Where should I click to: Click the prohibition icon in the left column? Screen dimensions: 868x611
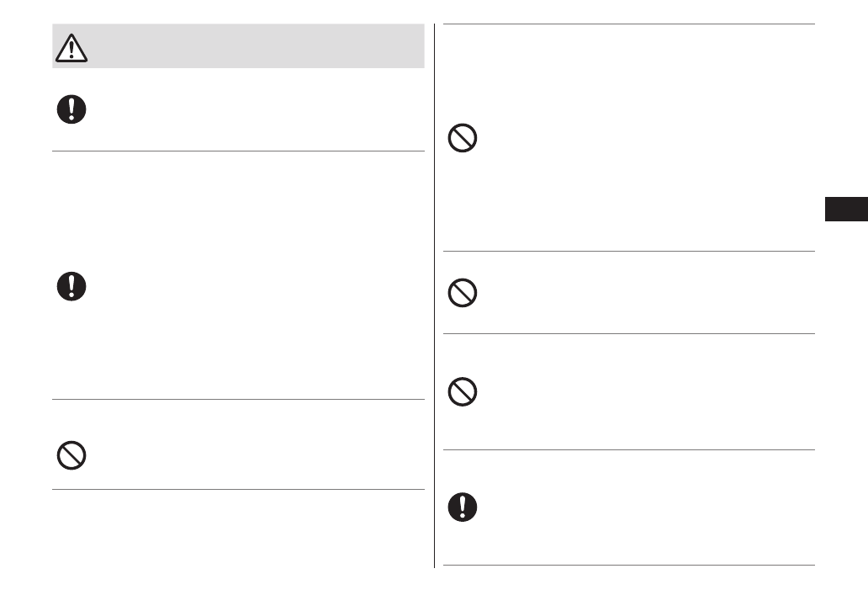coord(71,454)
